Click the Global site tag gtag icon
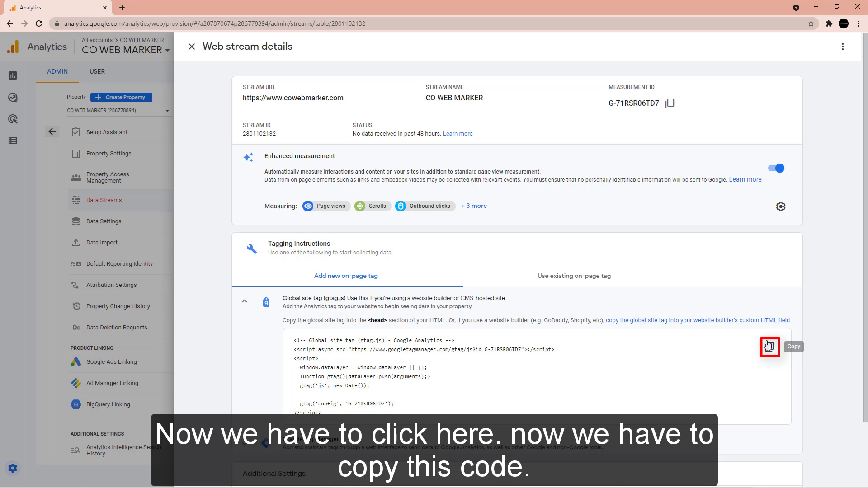Viewport: 868px width, 488px height. coord(266,302)
